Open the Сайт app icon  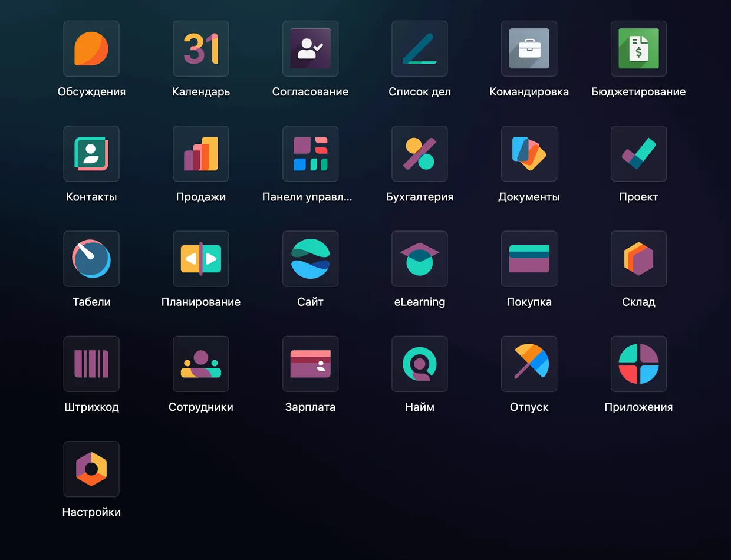tap(310, 259)
